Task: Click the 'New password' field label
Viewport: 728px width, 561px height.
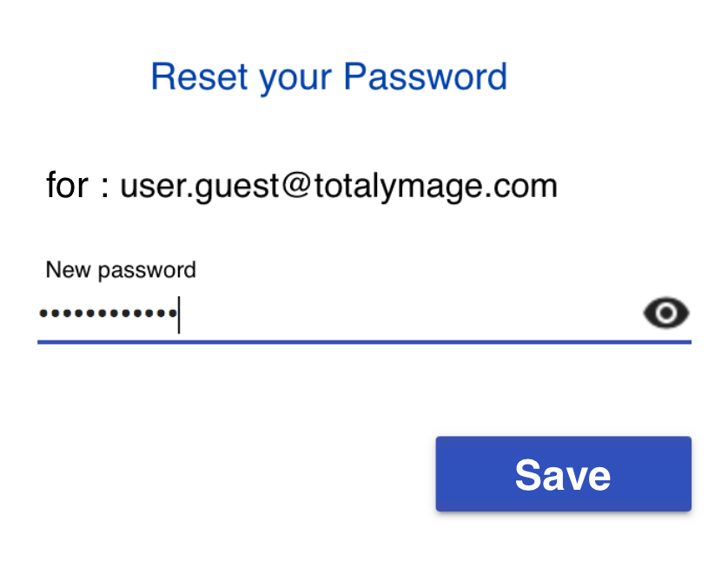Action: click(121, 270)
